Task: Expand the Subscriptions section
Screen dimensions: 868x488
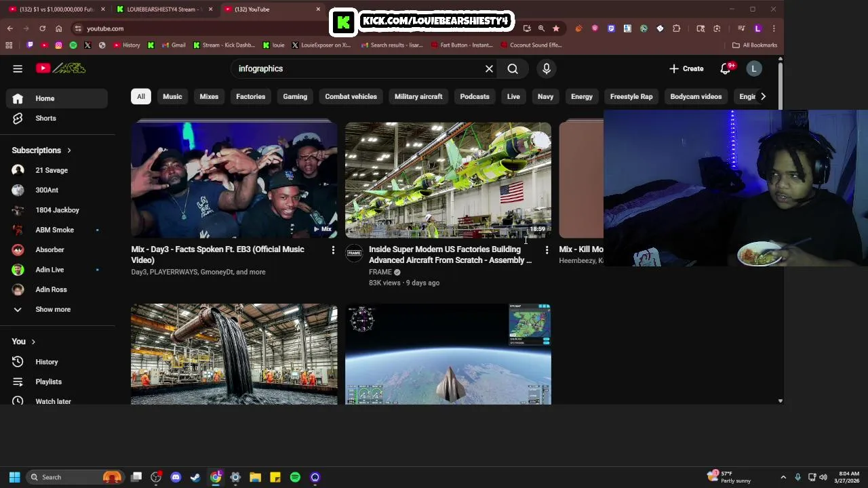Action: (x=41, y=150)
